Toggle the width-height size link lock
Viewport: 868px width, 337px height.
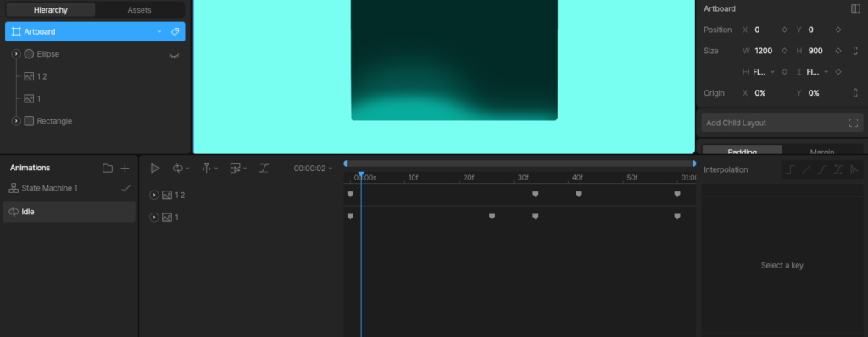[855, 51]
